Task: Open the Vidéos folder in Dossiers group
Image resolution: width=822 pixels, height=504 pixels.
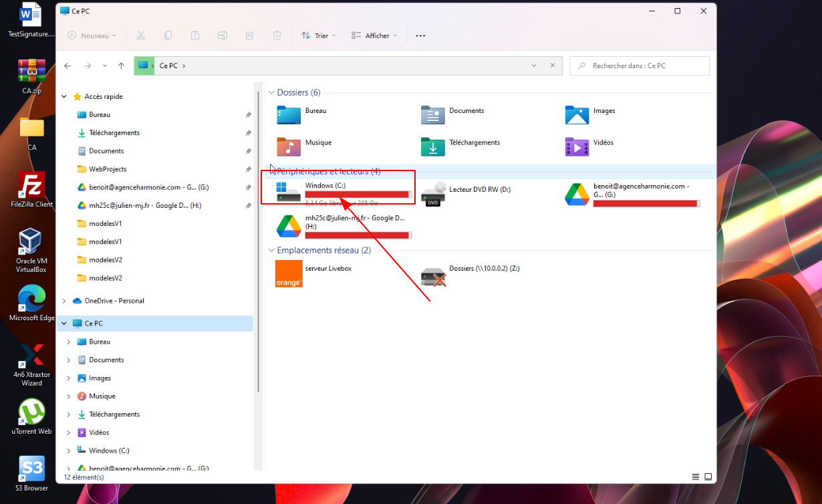Action: pos(589,146)
